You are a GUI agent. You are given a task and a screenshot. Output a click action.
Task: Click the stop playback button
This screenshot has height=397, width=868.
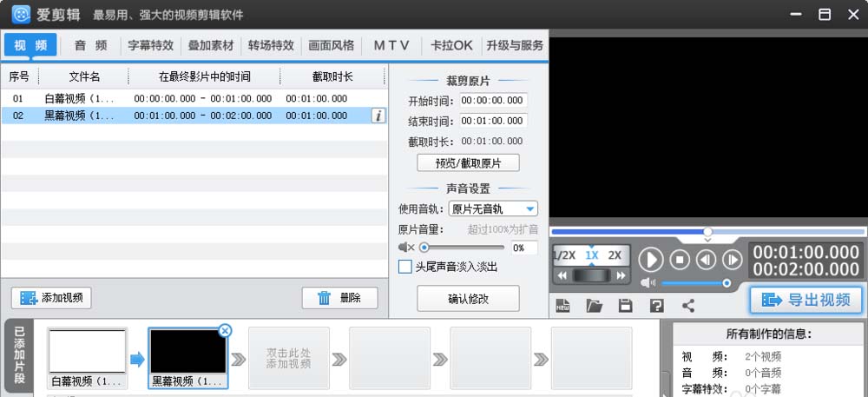coord(680,259)
